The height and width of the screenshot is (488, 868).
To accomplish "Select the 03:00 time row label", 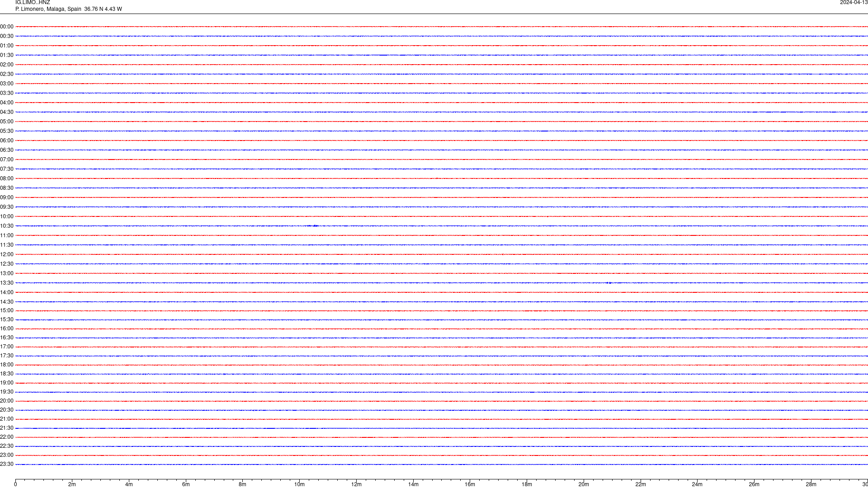I will (x=7, y=84).
